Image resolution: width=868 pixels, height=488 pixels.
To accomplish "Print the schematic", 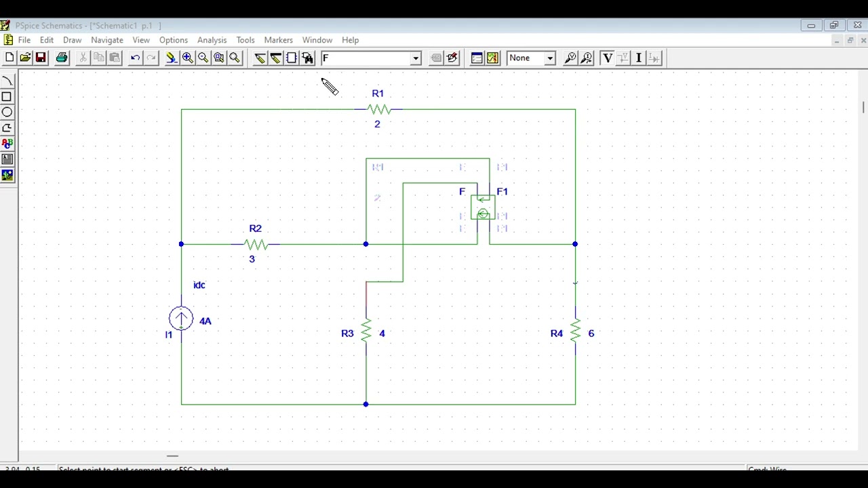I will point(62,58).
